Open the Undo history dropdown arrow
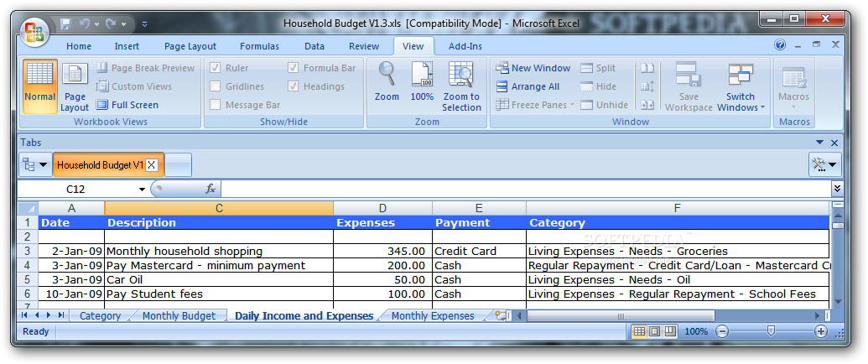 (97, 23)
